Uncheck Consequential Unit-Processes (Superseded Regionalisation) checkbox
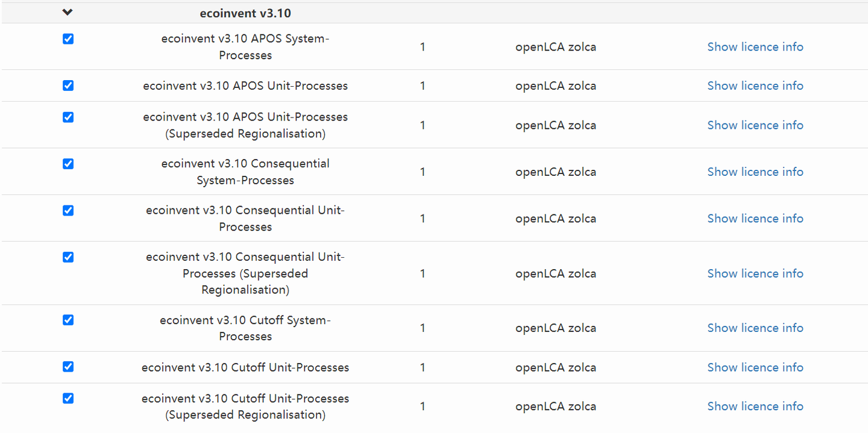 point(68,257)
